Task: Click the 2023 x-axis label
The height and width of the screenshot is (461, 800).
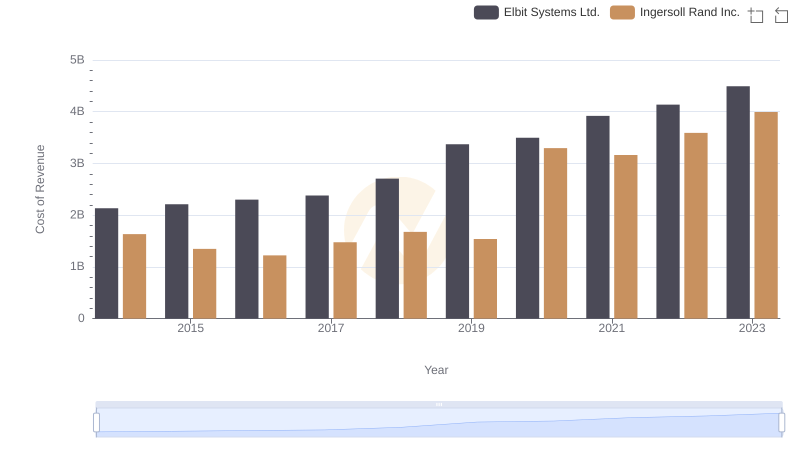Action: coord(752,328)
